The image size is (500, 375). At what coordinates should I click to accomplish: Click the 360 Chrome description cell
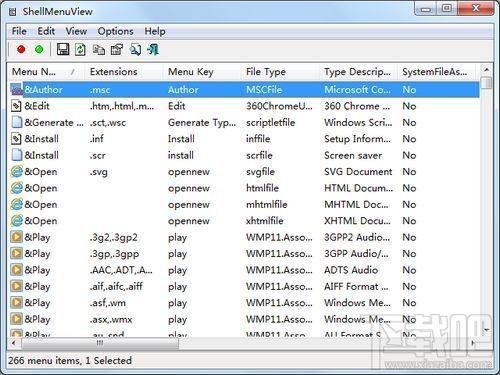(x=357, y=106)
